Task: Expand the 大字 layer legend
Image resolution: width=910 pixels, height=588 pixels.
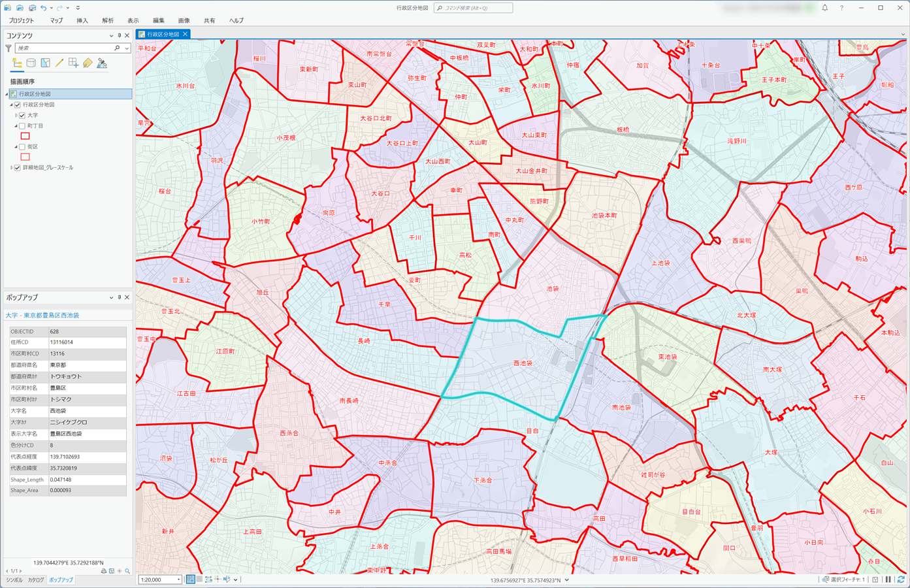Action: pyautogui.click(x=16, y=115)
